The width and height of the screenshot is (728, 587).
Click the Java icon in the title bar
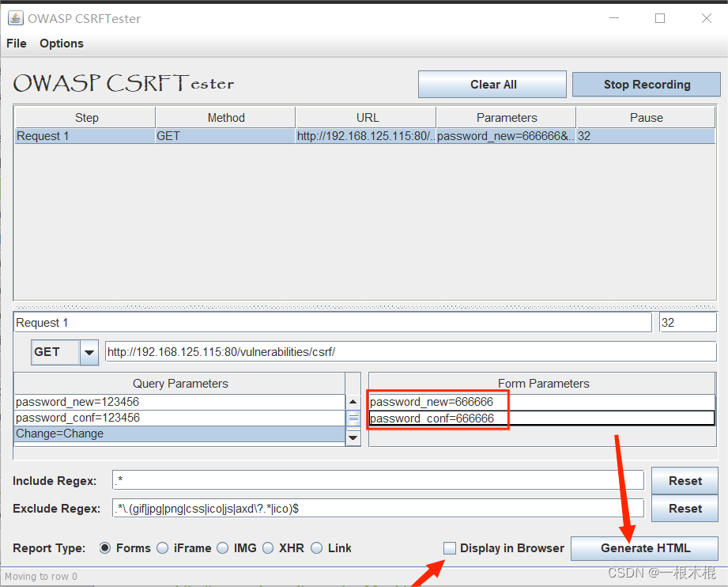(x=15, y=18)
